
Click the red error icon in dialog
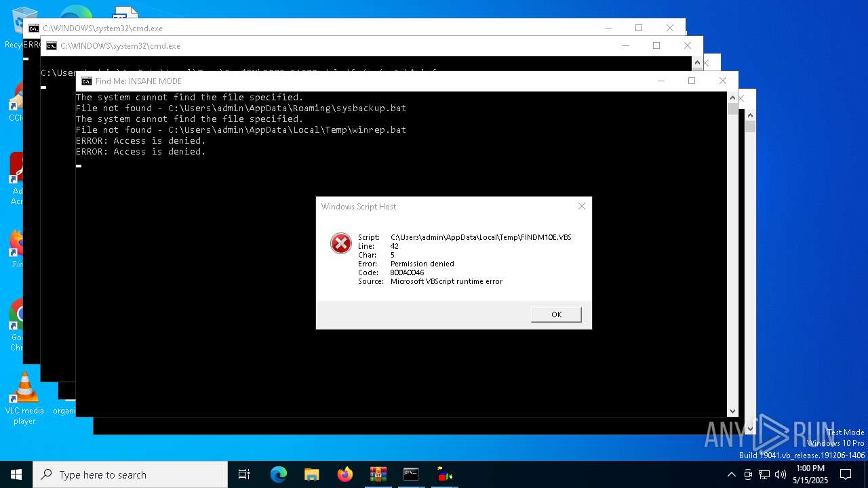click(340, 243)
